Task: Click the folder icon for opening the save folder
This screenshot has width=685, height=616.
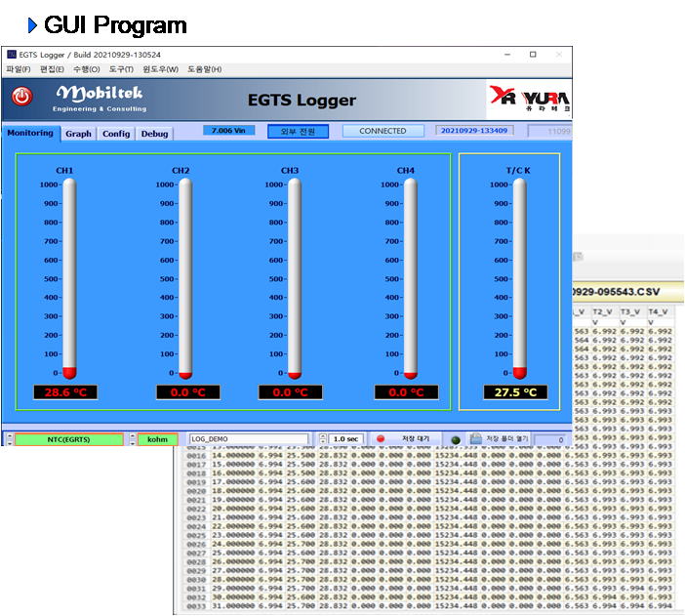Action: tap(476, 438)
